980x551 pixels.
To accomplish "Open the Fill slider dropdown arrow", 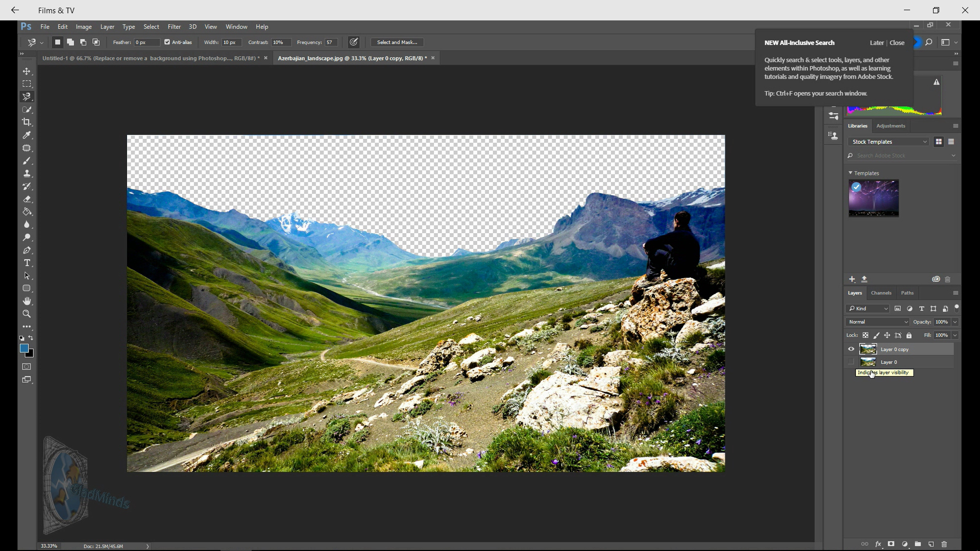I will tap(955, 335).
